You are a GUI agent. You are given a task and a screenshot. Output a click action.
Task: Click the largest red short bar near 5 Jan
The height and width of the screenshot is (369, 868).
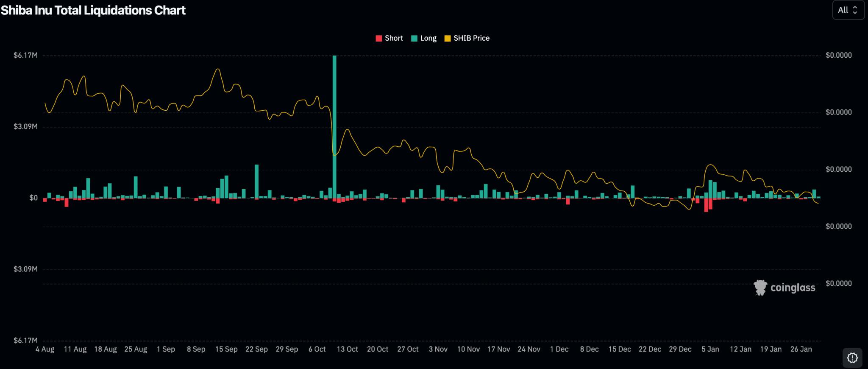[x=706, y=205]
